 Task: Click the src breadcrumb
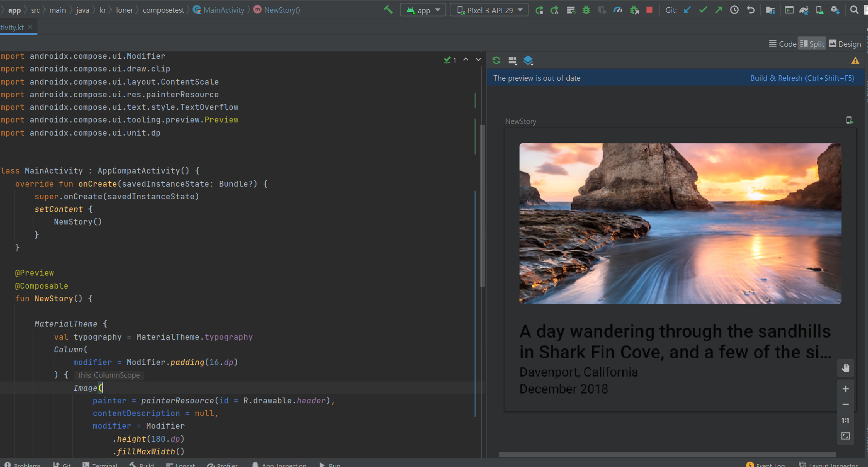[35, 10]
